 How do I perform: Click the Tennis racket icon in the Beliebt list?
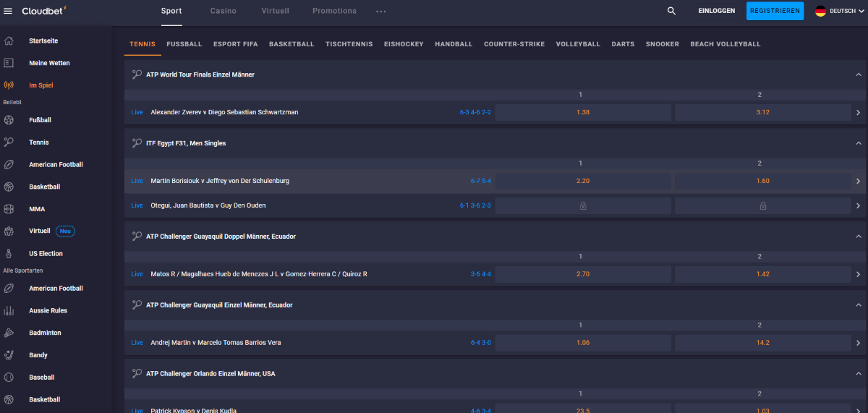[x=9, y=142]
